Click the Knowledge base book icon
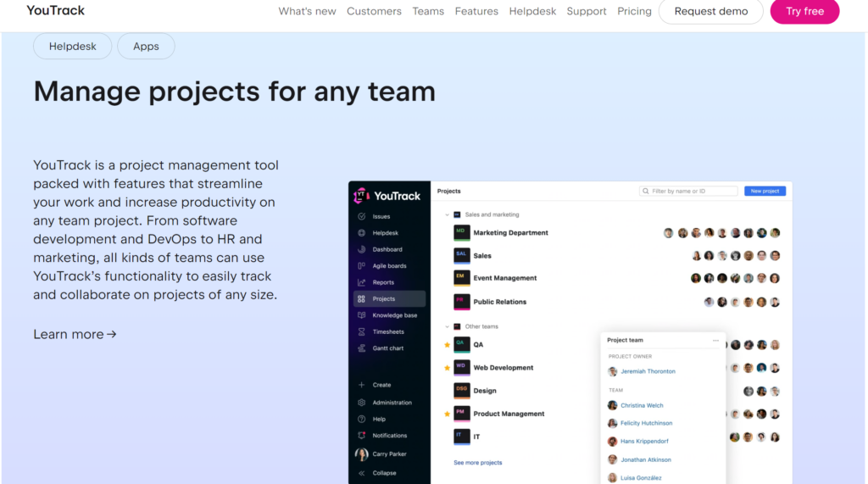This screenshot has height=484, width=868. (x=362, y=315)
